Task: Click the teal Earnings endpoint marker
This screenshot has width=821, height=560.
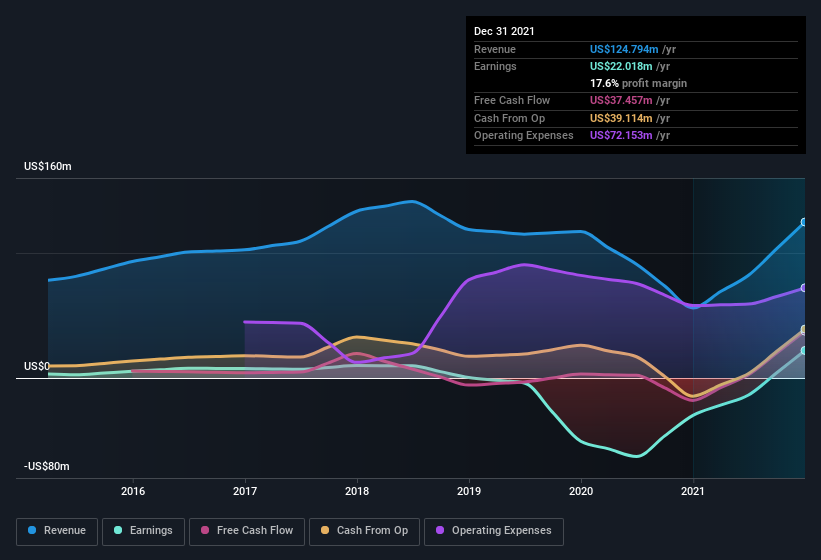Action: [804, 351]
